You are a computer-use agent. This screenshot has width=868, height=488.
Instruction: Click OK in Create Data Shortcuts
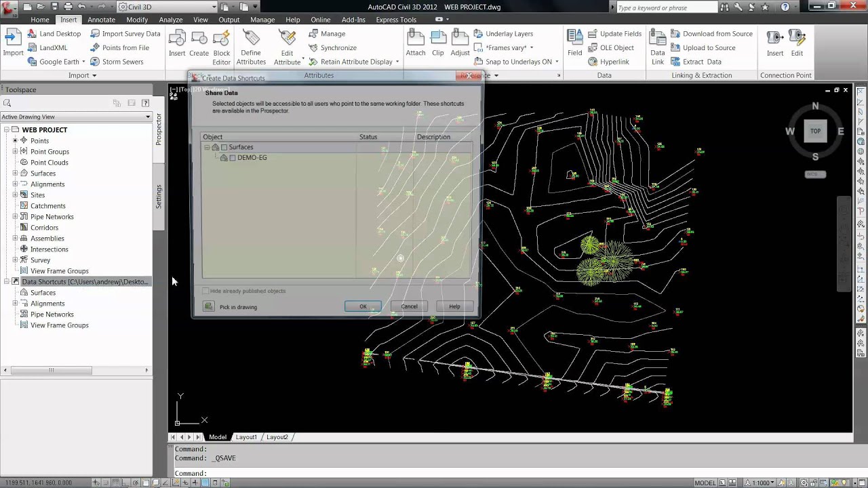pos(363,306)
